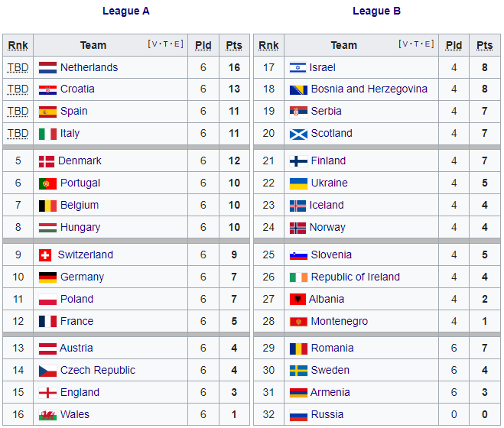Click League B's E (edit template) link
Image resolution: width=504 pixels, height=428 pixels.
pyautogui.click(x=428, y=44)
